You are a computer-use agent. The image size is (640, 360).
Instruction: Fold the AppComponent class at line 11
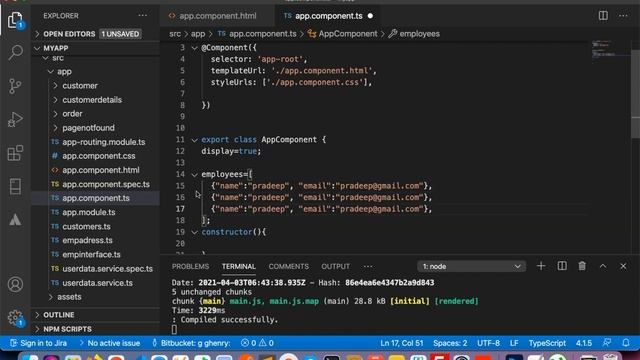pyautogui.click(x=195, y=140)
